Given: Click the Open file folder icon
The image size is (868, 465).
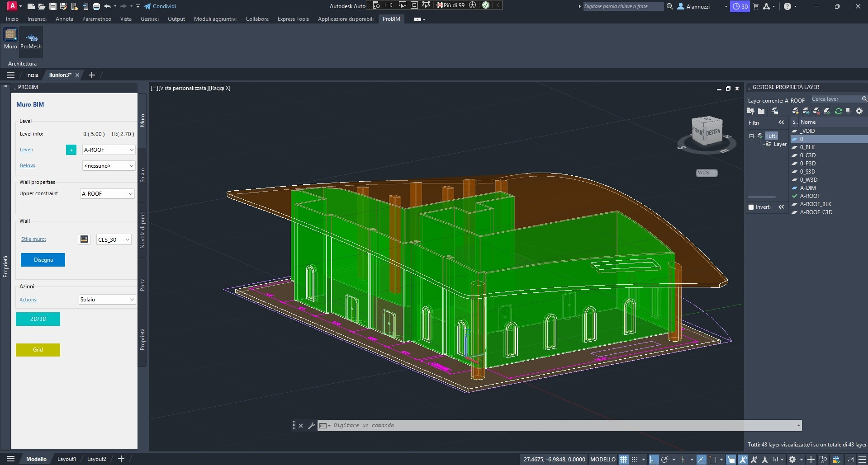Looking at the screenshot, I should (x=42, y=6).
